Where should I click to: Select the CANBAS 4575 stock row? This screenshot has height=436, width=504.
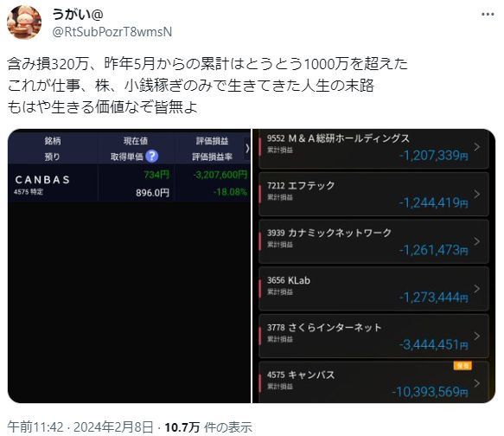point(129,183)
